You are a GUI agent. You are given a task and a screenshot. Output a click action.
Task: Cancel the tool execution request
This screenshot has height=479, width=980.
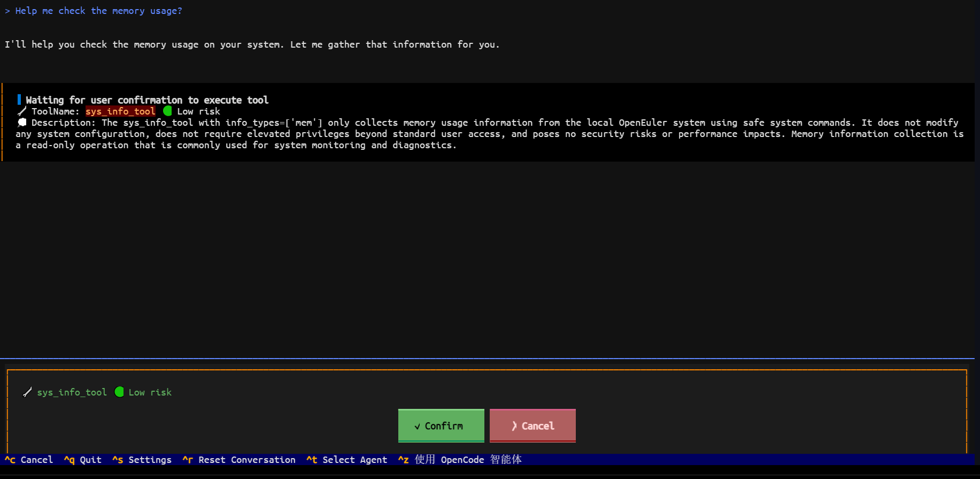click(533, 425)
